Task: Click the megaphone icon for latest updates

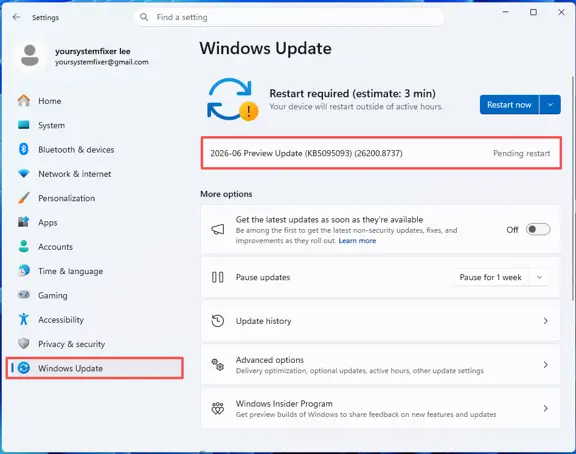Action: (x=217, y=230)
